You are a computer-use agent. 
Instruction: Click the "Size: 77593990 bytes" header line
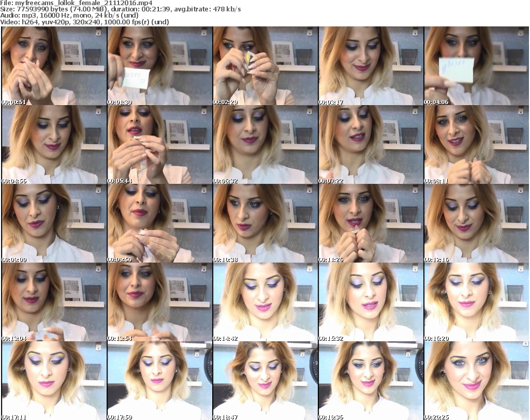pyautogui.click(x=120, y=9)
